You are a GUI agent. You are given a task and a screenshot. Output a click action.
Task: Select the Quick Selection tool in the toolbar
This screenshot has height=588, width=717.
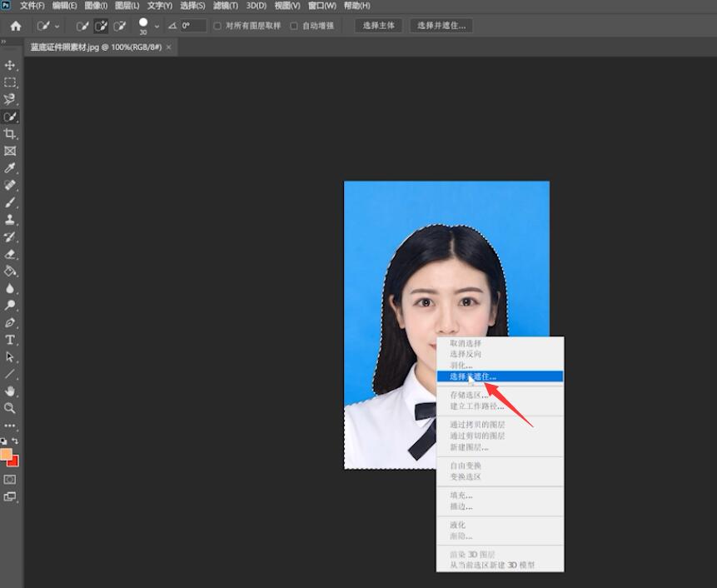point(10,117)
